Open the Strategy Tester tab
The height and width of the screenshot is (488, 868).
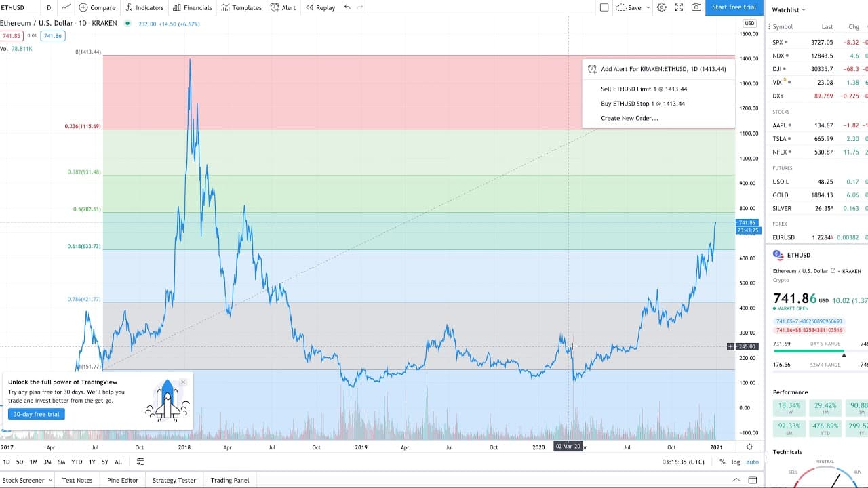click(x=174, y=481)
